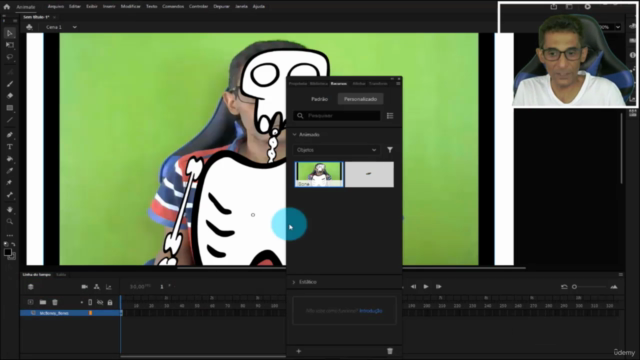Select the Eyedropper tool
The width and height of the screenshot is (640, 360).
coord(10,171)
